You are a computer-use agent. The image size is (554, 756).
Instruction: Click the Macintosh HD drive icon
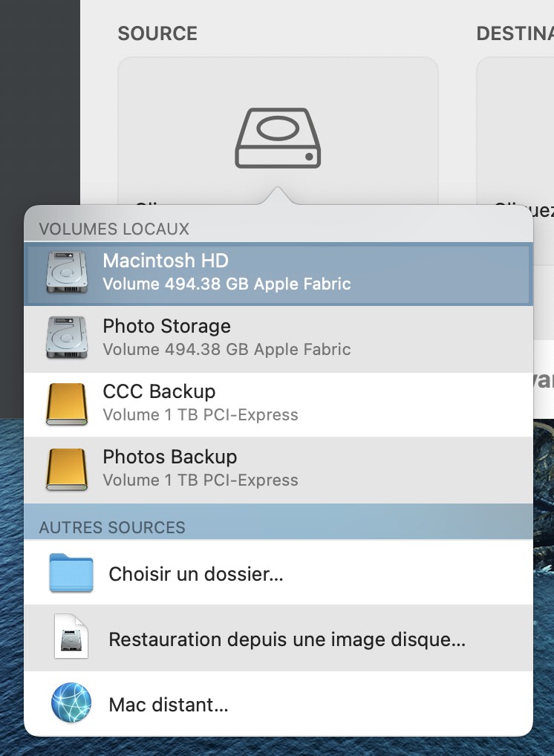pyautogui.click(x=67, y=273)
